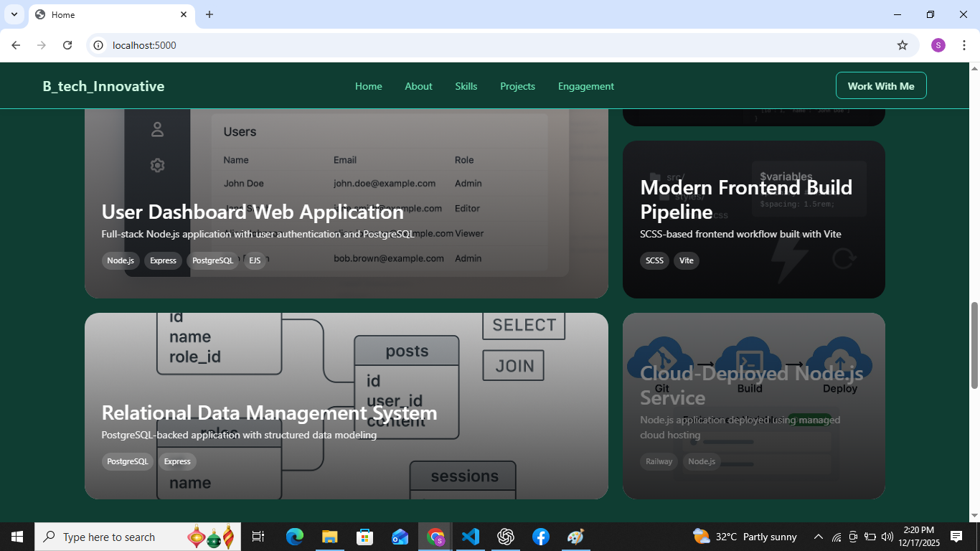Click the B_tech_Innovative logo link

coord(103,86)
